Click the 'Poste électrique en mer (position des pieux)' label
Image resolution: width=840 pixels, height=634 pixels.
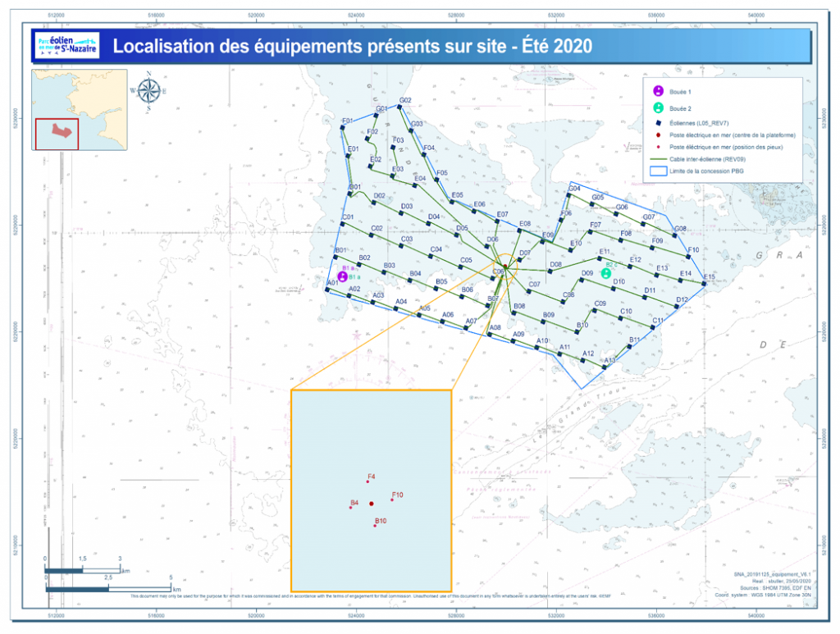tap(726, 148)
